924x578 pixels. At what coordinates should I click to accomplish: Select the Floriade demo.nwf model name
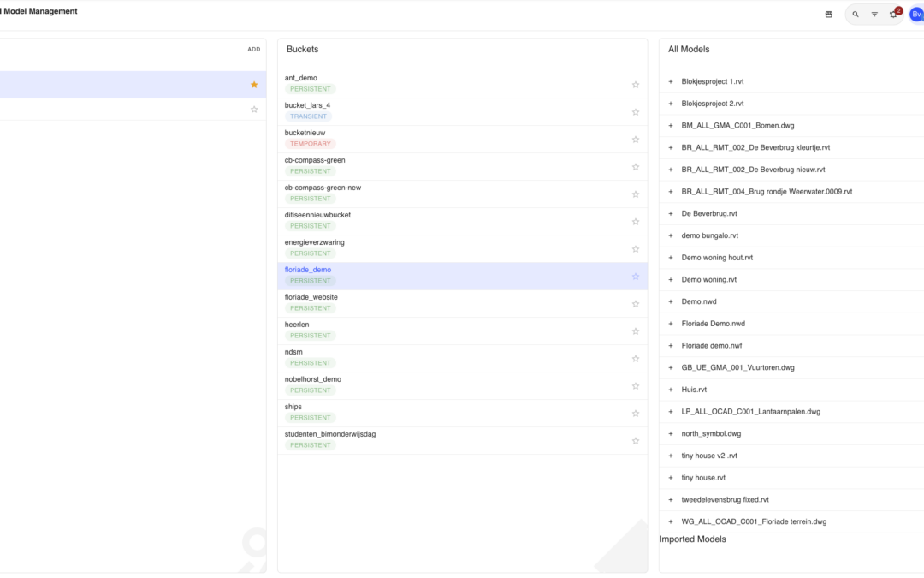(712, 346)
